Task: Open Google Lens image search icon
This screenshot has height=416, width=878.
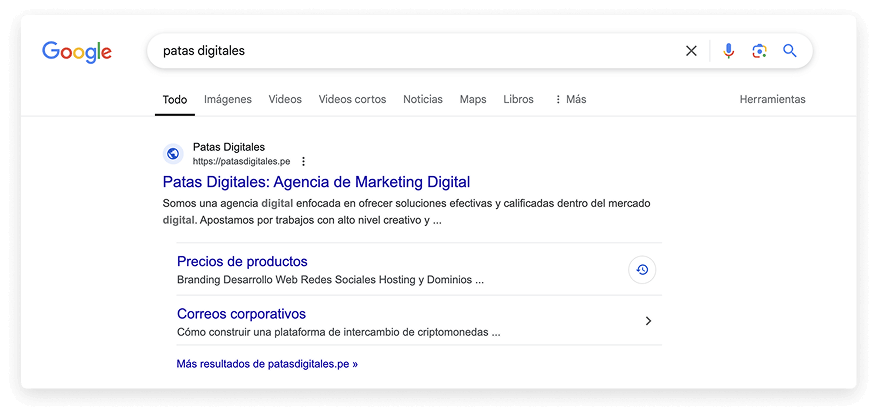Action: pyautogui.click(x=759, y=51)
